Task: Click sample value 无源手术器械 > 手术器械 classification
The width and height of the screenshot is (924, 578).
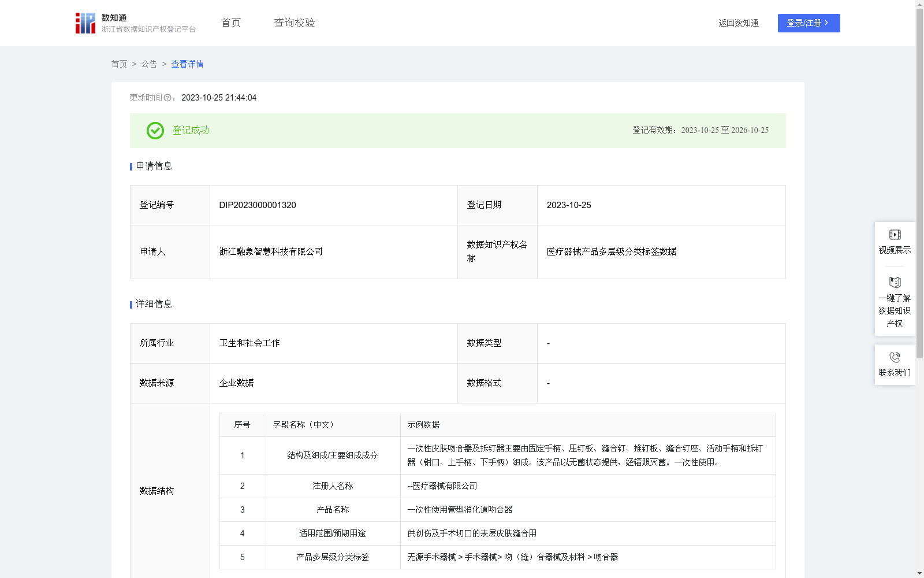Action: (513, 557)
